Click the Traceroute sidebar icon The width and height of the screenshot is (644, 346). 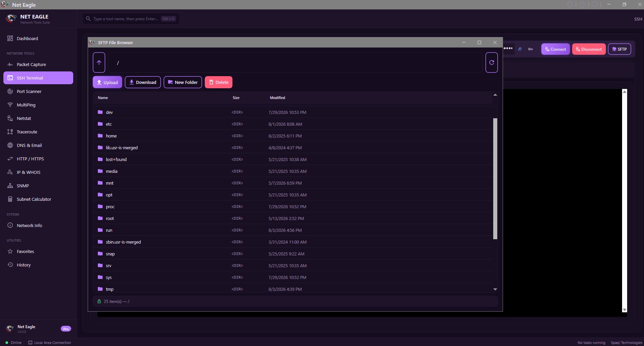coord(10,132)
